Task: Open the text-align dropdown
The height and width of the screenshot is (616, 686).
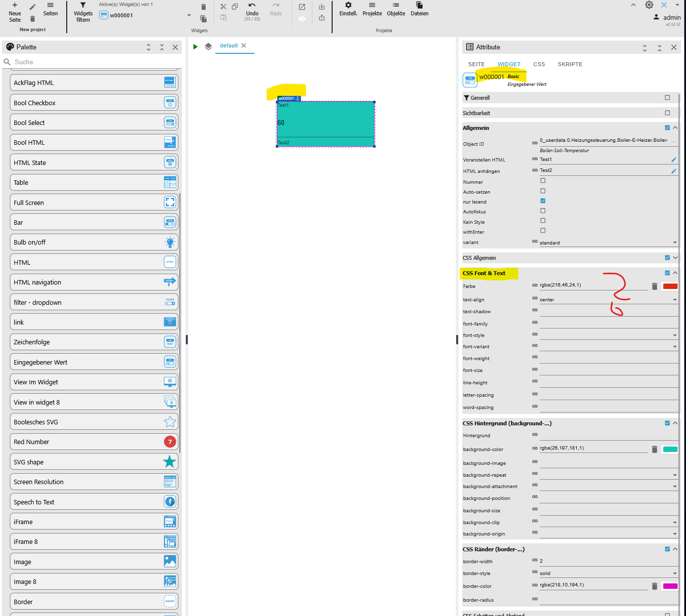Action: (x=608, y=299)
